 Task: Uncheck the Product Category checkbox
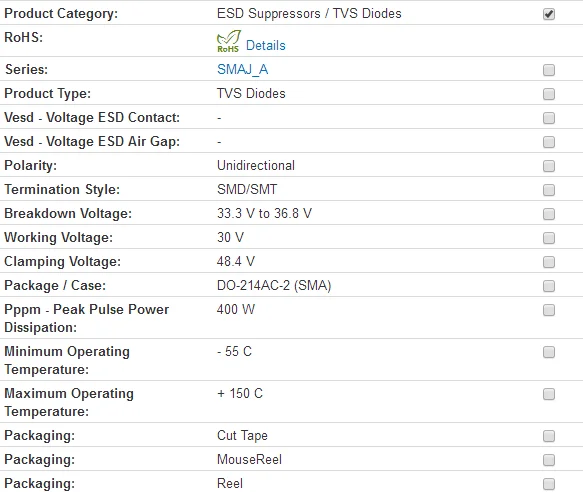[x=549, y=14]
